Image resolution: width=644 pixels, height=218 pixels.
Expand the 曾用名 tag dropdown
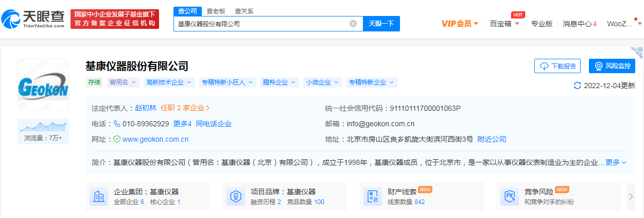click(x=123, y=82)
